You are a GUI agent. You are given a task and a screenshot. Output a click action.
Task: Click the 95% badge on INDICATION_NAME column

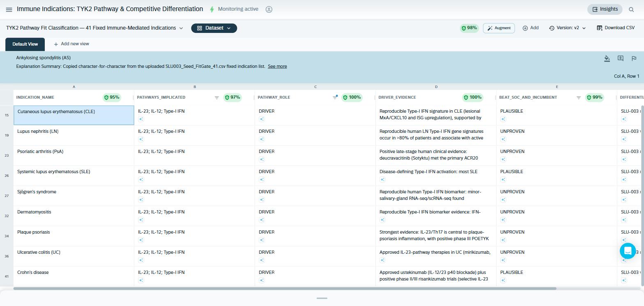(x=112, y=97)
